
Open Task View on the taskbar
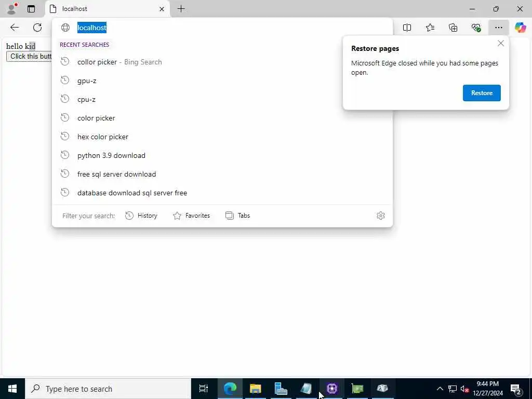(204, 389)
